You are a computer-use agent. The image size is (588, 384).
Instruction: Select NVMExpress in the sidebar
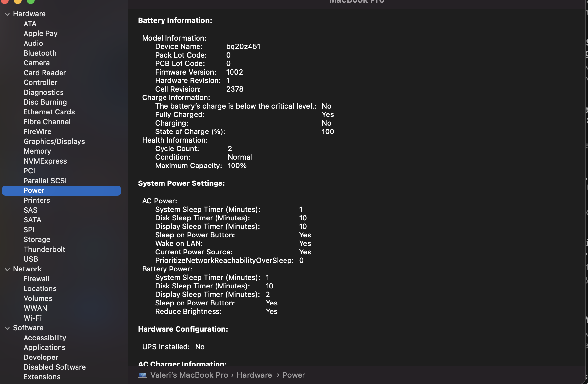pos(45,161)
